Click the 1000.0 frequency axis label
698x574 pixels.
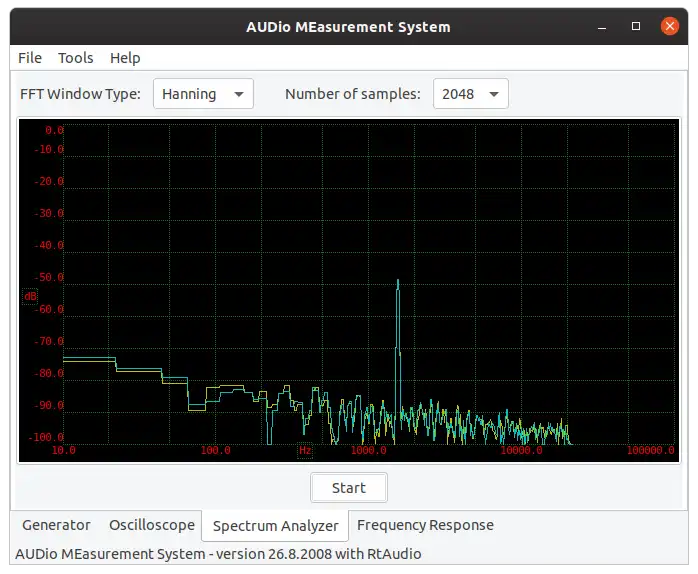369,450
